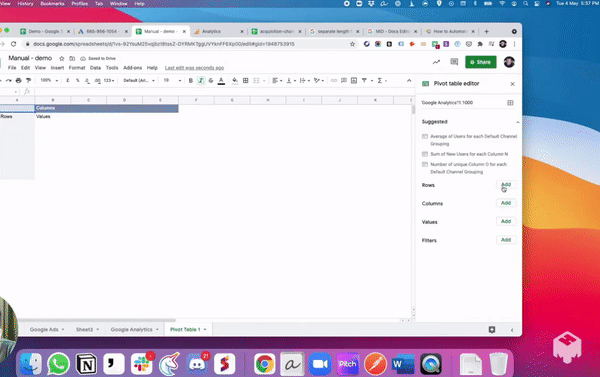This screenshot has width=600, height=377.
Task: Collapse the Suggested section
Action: 517,122
